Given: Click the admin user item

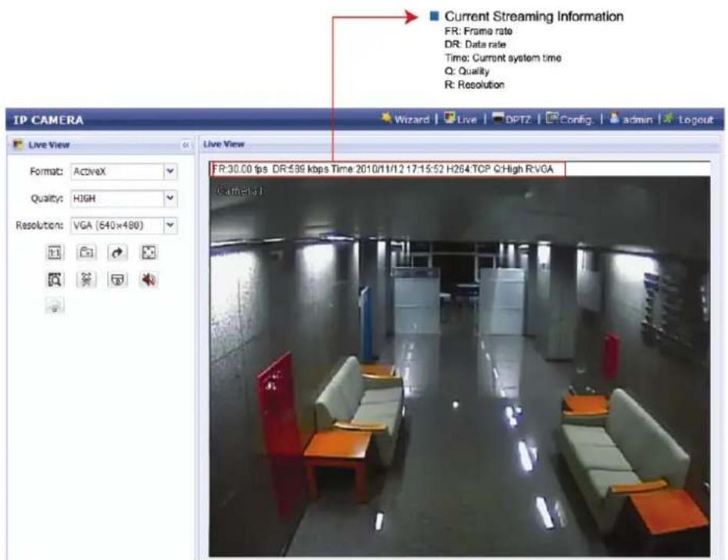Looking at the screenshot, I should point(631,119).
